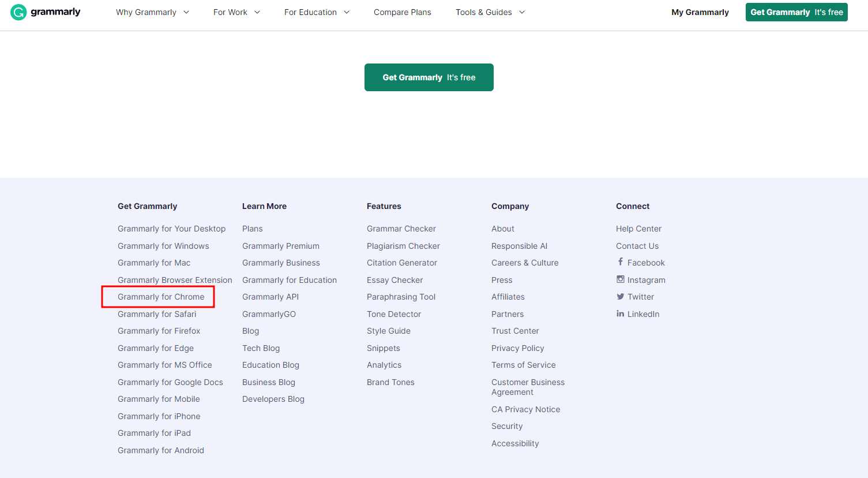The width and height of the screenshot is (868, 478).
Task: Go to Compare Plans
Action: (403, 12)
